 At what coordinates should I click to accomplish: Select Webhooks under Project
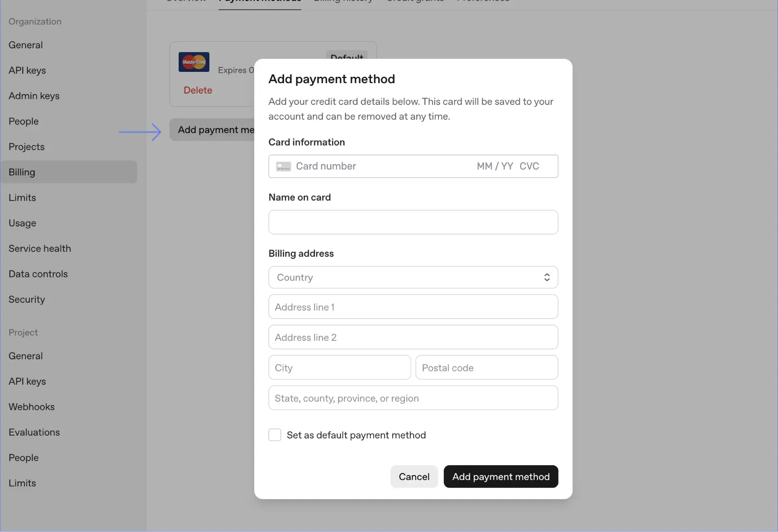coord(32,407)
